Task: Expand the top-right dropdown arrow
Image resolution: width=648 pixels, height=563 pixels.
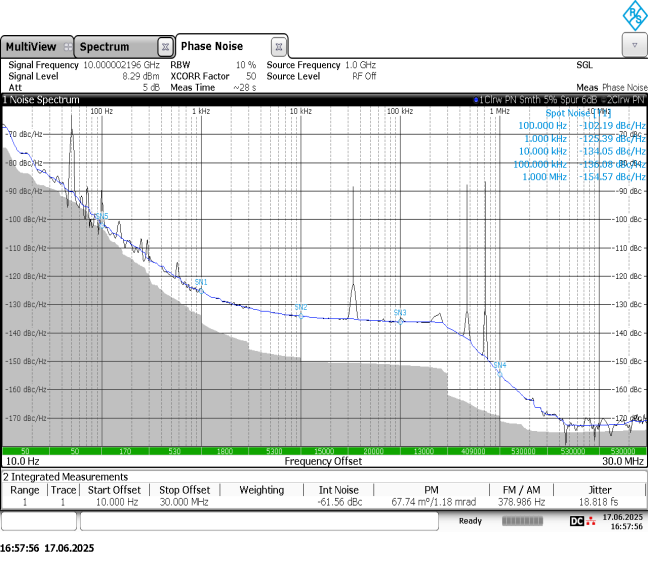Action: click(x=633, y=46)
